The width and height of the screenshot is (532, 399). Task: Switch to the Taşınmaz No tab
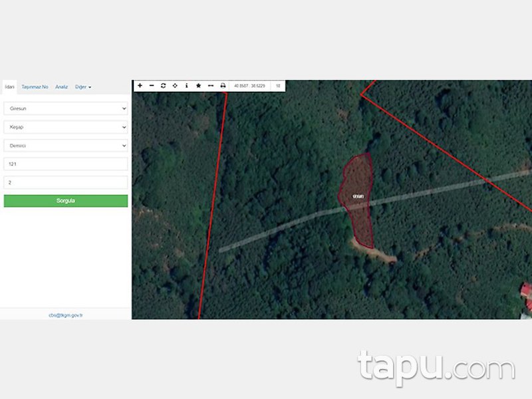point(35,87)
